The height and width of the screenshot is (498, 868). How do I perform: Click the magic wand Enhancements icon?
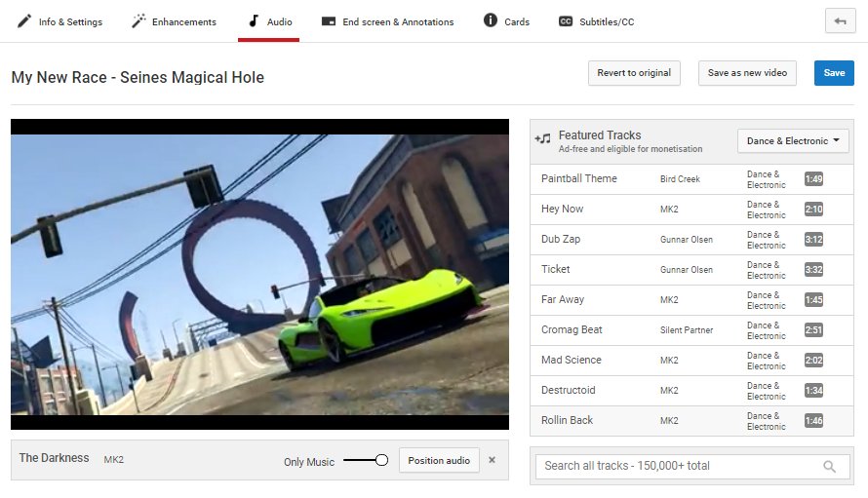point(138,21)
